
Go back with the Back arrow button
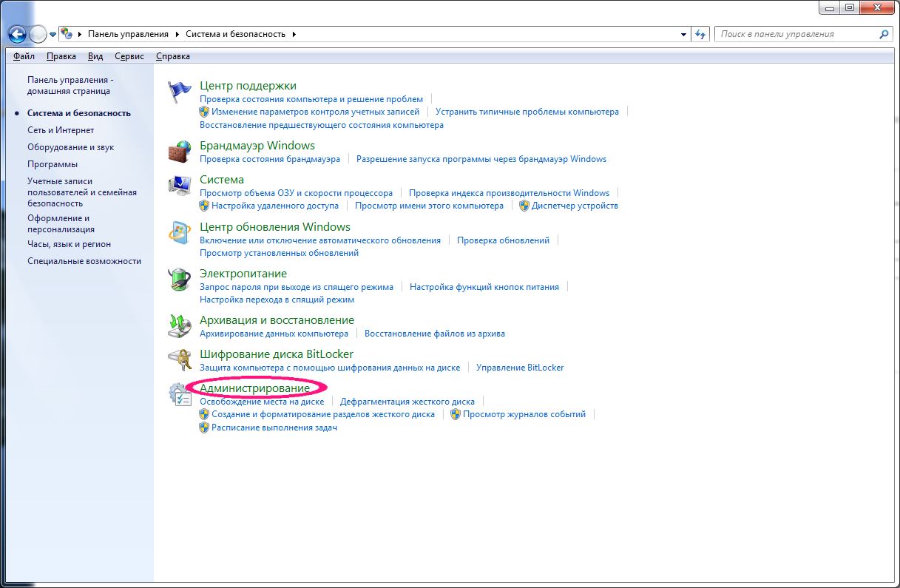(17, 34)
